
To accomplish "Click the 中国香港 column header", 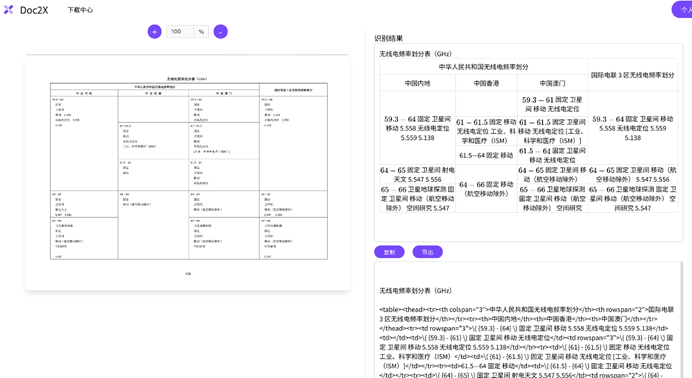I will click(486, 83).
